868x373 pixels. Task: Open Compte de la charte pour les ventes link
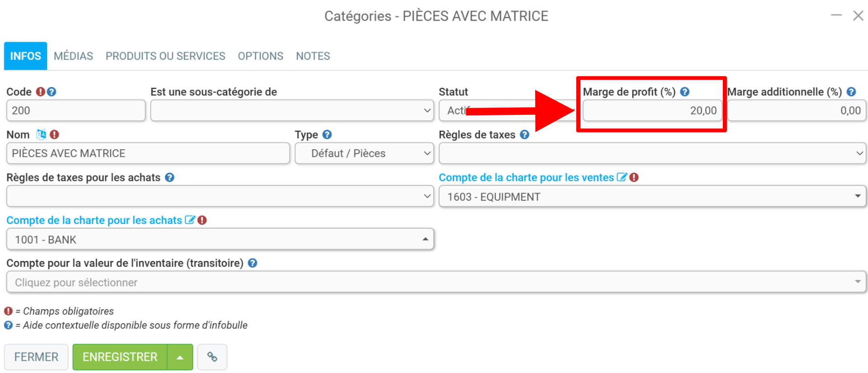(526, 177)
